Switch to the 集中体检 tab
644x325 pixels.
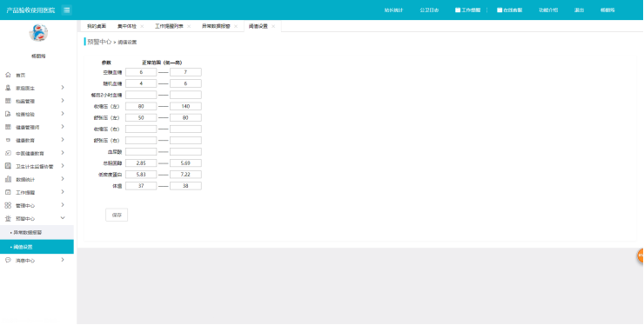pos(127,26)
